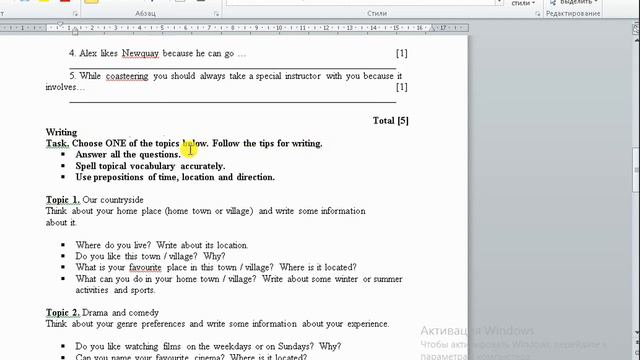Click the "[1]" mark after question 5
Screen dimensions: 640x360
[402, 87]
